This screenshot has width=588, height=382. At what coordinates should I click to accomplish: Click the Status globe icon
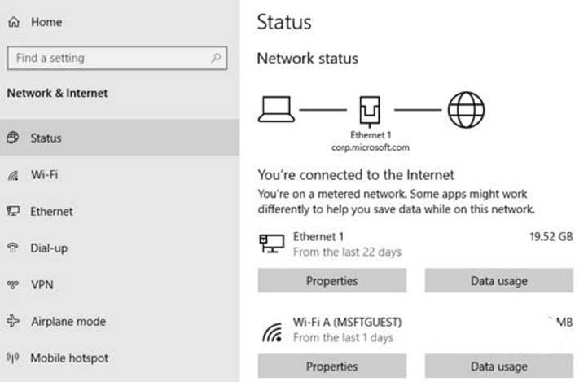click(x=13, y=138)
